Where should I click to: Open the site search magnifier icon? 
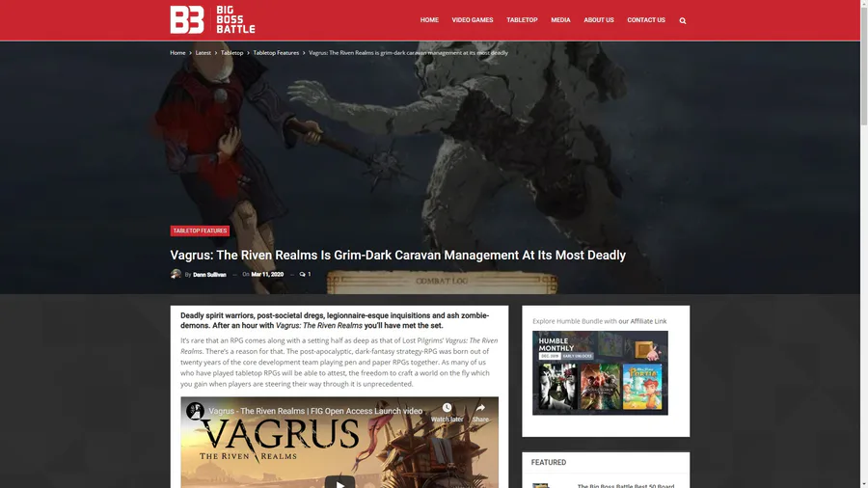click(683, 20)
